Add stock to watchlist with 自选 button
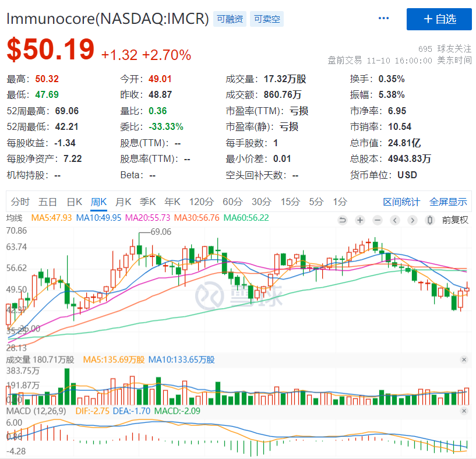The height and width of the screenshot is (459, 476). (x=439, y=19)
